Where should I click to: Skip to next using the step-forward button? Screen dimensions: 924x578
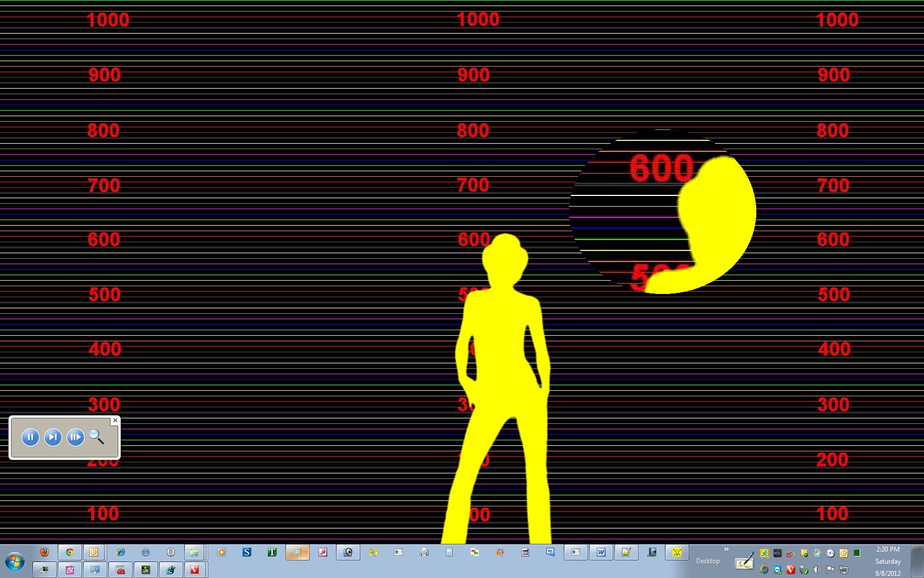[x=53, y=437]
